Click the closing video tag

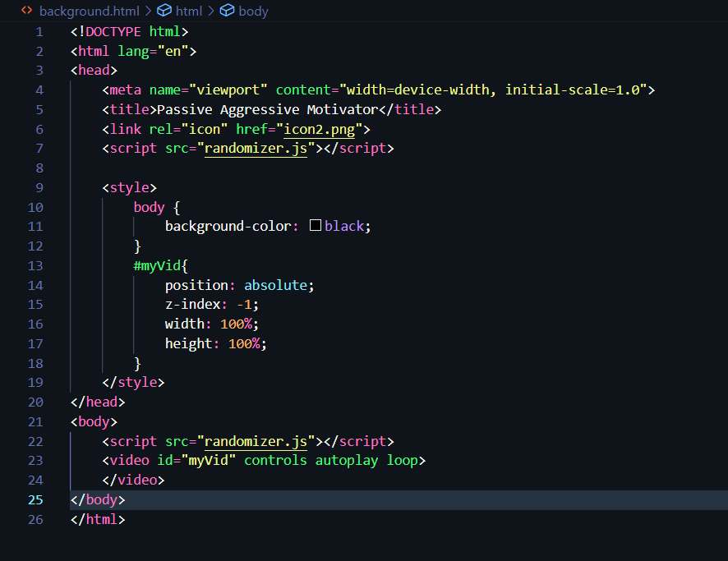133,480
